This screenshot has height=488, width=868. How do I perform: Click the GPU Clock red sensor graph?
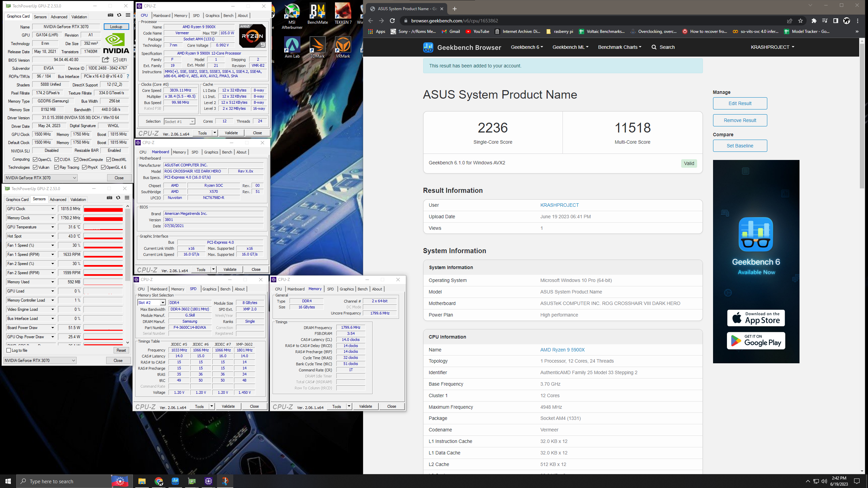coord(103,209)
